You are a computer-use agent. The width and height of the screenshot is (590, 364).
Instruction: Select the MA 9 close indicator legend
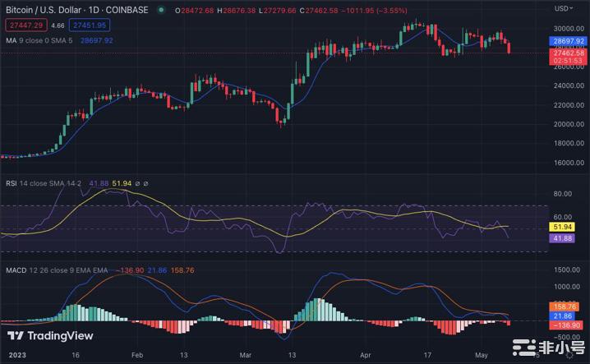[x=39, y=40]
